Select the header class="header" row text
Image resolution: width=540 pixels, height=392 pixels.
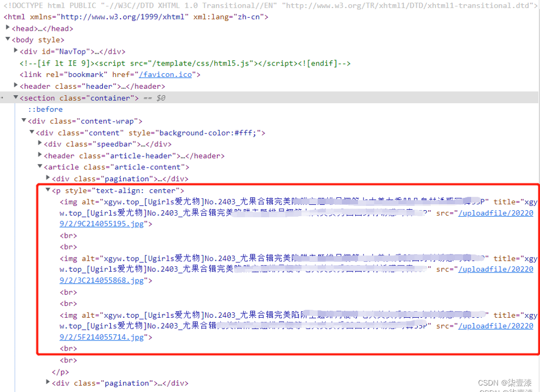tap(92, 87)
